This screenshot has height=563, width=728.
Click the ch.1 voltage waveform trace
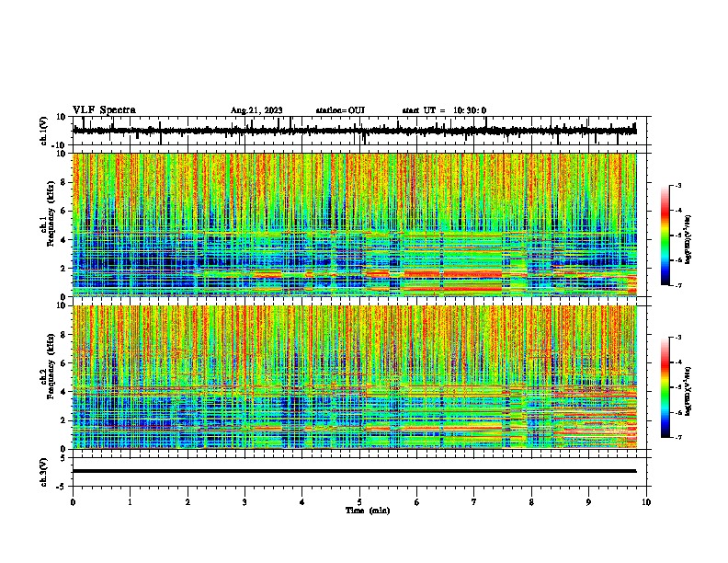[x=354, y=131]
